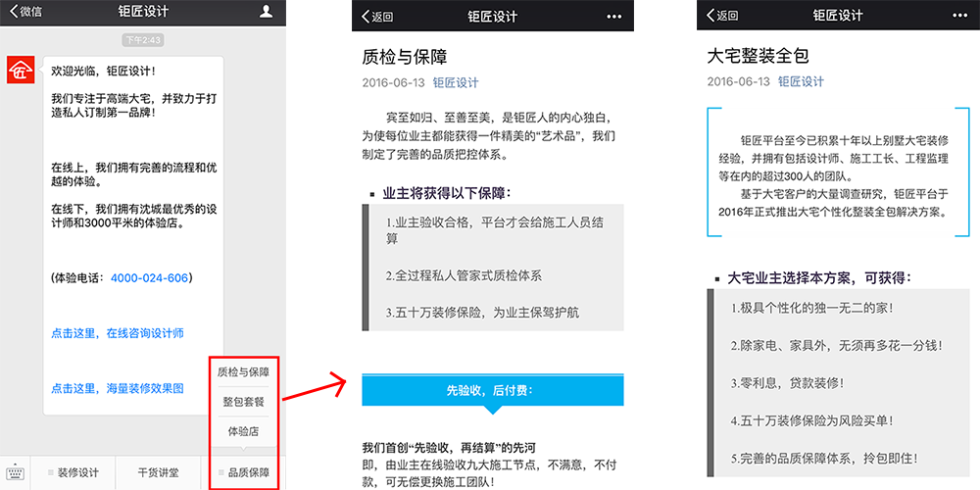Screen dimensions: 980x490
Task: Click 4.五十万装修保险为风险买单 line
Action: pyautogui.click(x=811, y=420)
